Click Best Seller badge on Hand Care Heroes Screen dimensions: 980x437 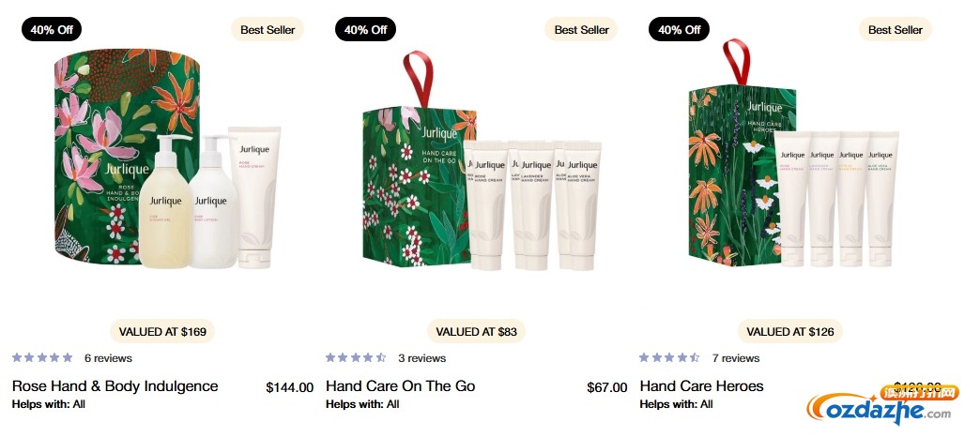tap(896, 29)
